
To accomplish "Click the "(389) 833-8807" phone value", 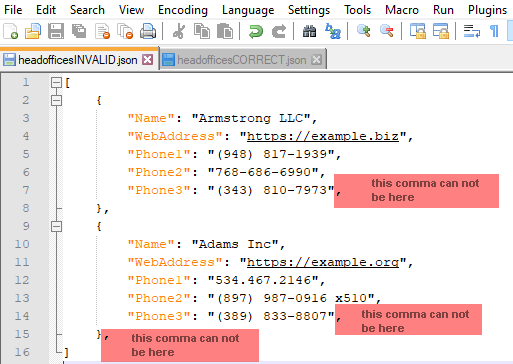I will 271,316.
